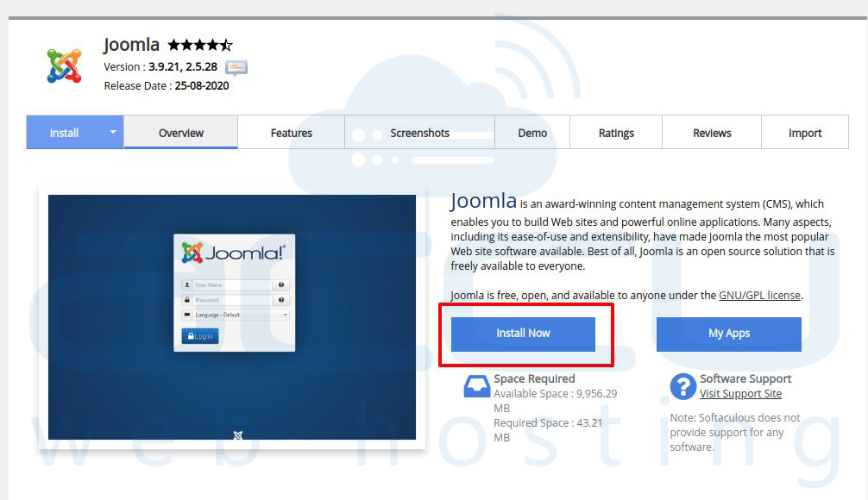Image resolution: width=868 pixels, height=500 pixels.
Task: Open the Demo tab
Action: (x=532, y=133)
